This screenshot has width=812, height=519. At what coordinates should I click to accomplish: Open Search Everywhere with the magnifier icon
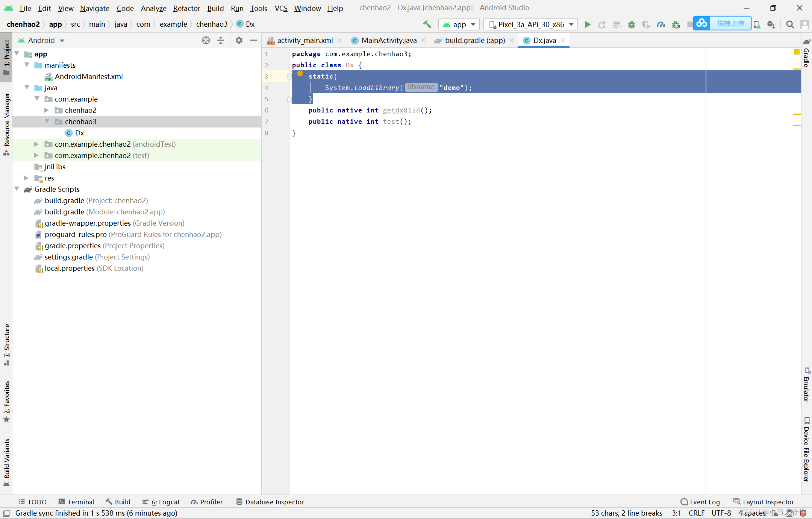pos(789,24)
